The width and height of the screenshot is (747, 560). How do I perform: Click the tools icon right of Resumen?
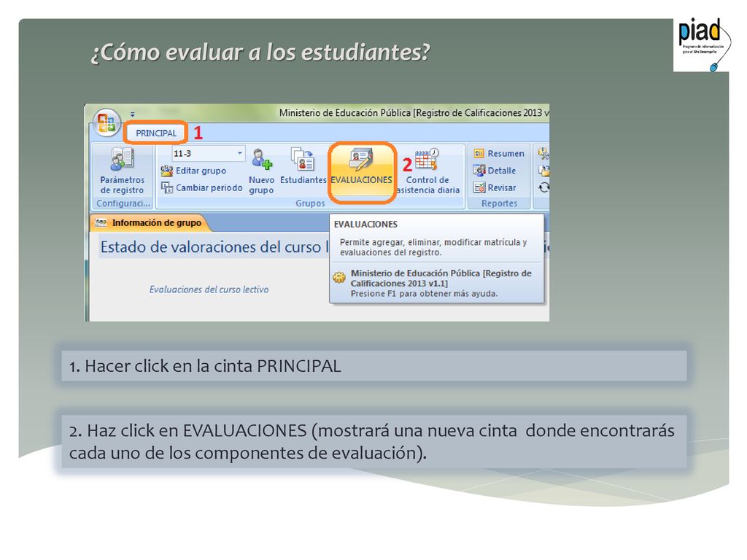pos(543,153)
